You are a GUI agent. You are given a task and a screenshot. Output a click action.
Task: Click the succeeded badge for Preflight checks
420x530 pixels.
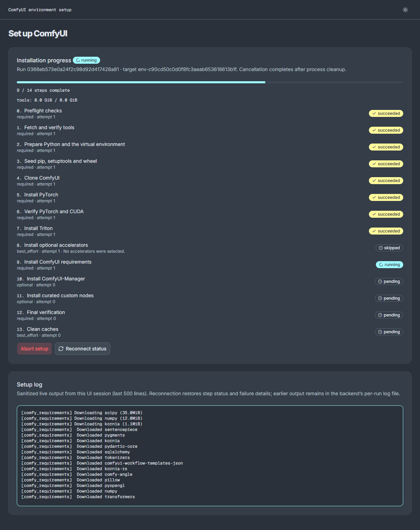click(386, 113)
